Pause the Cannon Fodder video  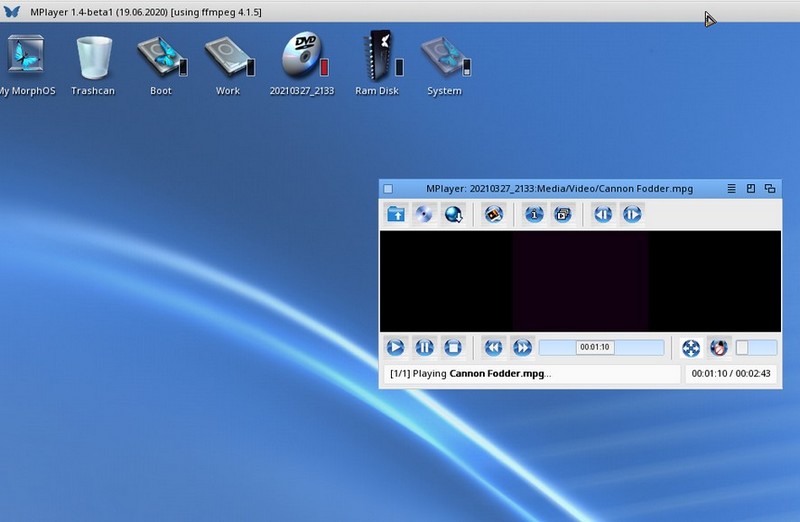(424, 348)
